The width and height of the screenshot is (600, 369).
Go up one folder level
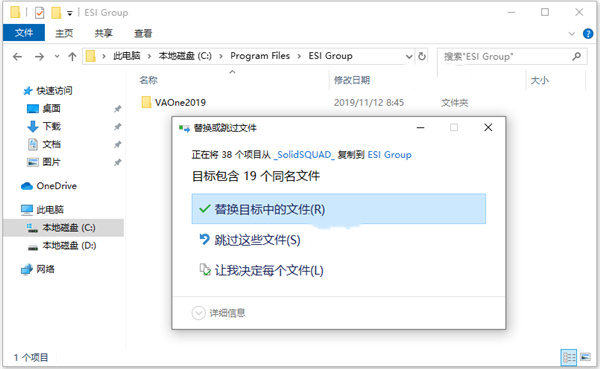point(72,57)
